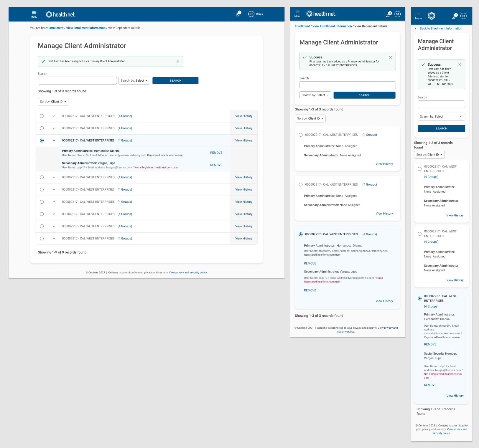Remove Primary Administrator Hernandez, Dianna on desktop

(216, 153)
